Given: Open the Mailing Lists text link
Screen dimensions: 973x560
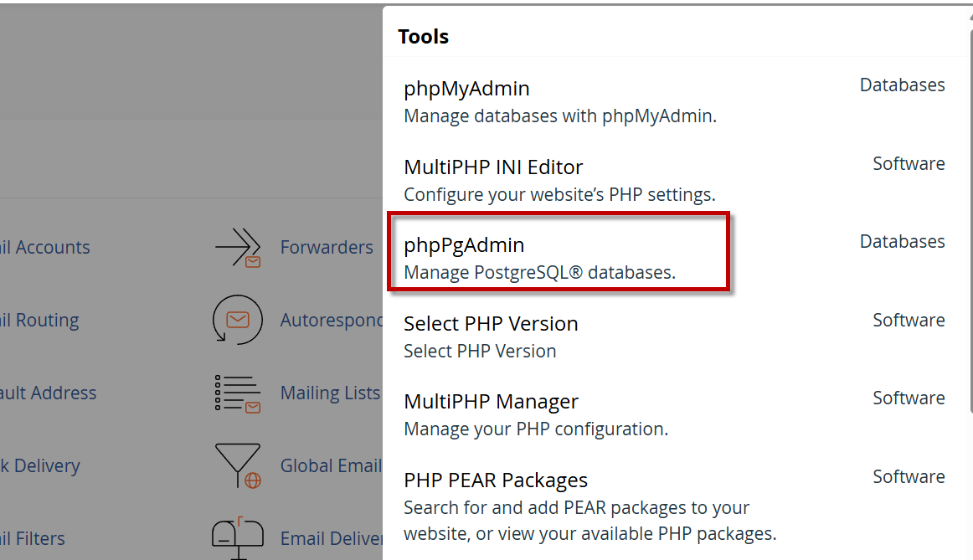Looking at the screenshot, I should [x=330, y=393].
